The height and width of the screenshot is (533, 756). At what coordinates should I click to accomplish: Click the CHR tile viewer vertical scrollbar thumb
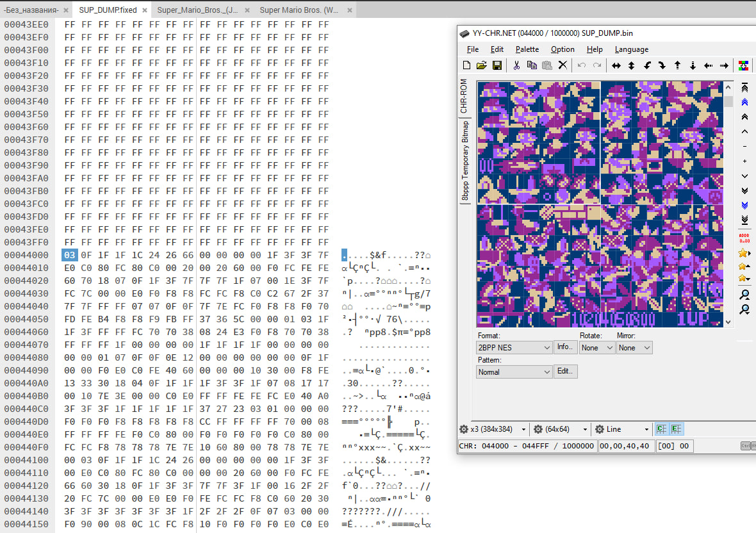tap(728, 101)
